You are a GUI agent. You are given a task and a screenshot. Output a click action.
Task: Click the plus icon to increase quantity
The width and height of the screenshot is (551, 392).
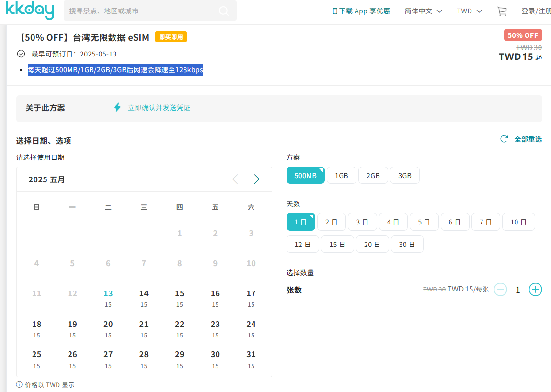click(535, 290)
